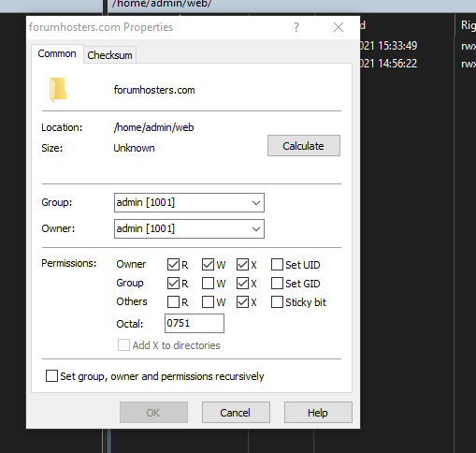This screenshot has width=476, height=453.
Task: Check Set group, owner and permissions recursively
Action: [51, 376]
